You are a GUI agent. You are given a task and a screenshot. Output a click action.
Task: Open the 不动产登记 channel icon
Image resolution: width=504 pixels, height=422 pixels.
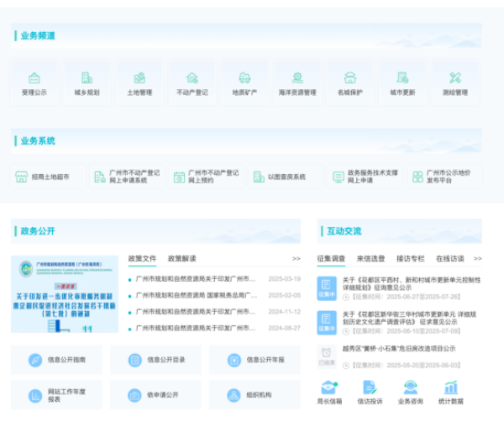(x=192, y=78)
